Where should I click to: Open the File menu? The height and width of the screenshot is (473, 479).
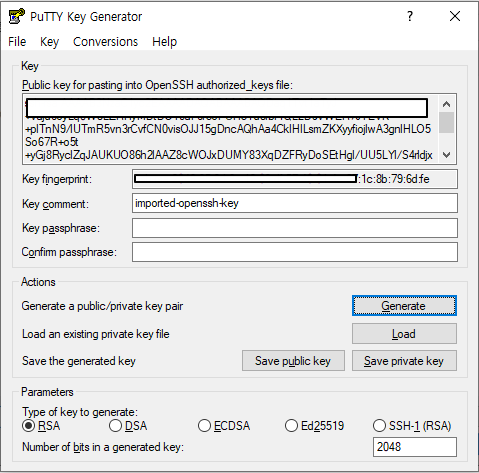(17, 42)
